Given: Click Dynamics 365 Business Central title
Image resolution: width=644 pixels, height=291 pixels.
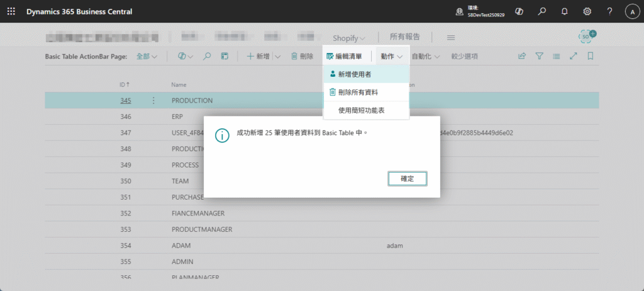Looking at the screenshot, I should point(79,11).
